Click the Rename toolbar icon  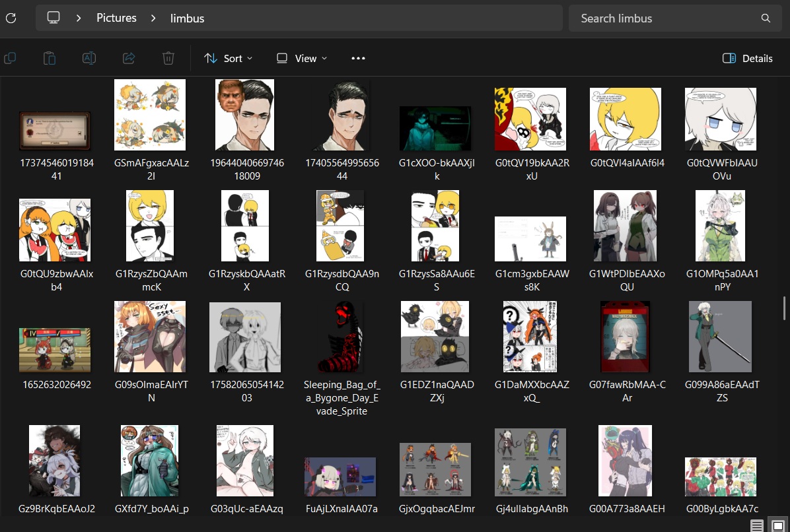[x=89, y=58]
